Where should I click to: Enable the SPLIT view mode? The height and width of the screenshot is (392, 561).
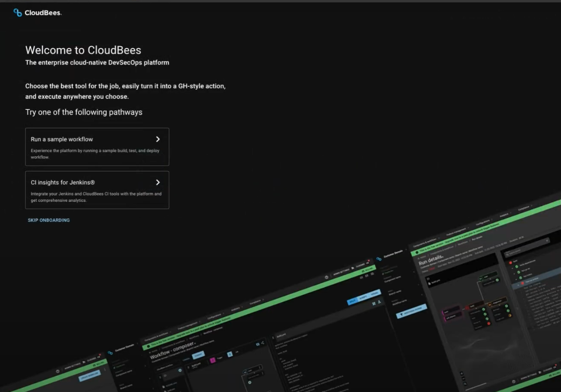pyautogui.click(x=352, y=301)
